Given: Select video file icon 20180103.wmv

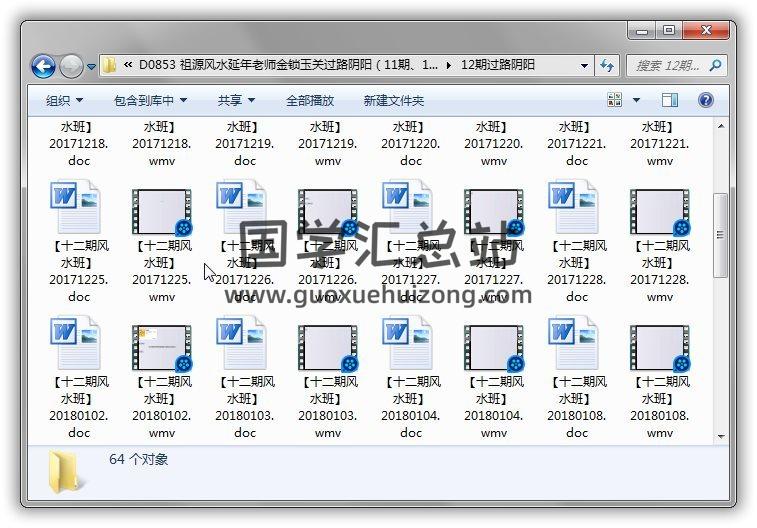Looking at the screenshot, I should [328, 347].
